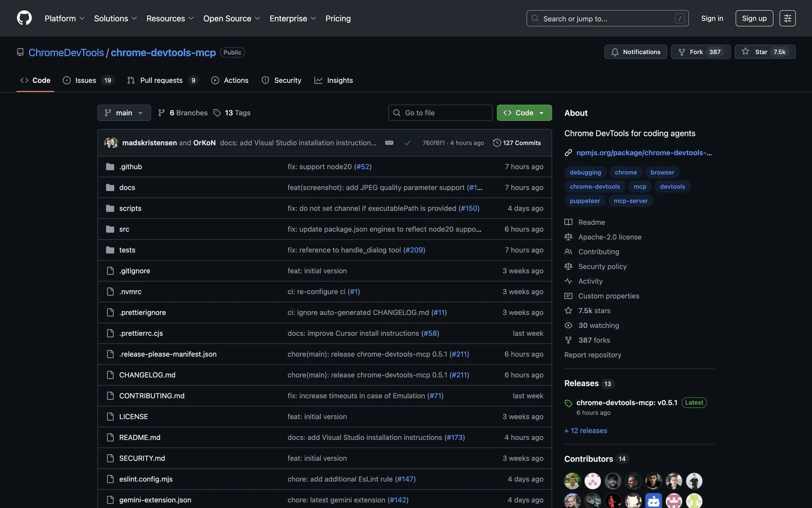Expand the Open Source menu

pyautogui.click(x=231, y=19)
